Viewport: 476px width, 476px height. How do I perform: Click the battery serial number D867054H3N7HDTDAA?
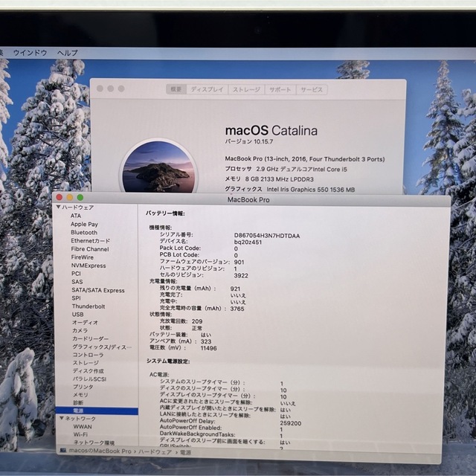tap(267, 236)
